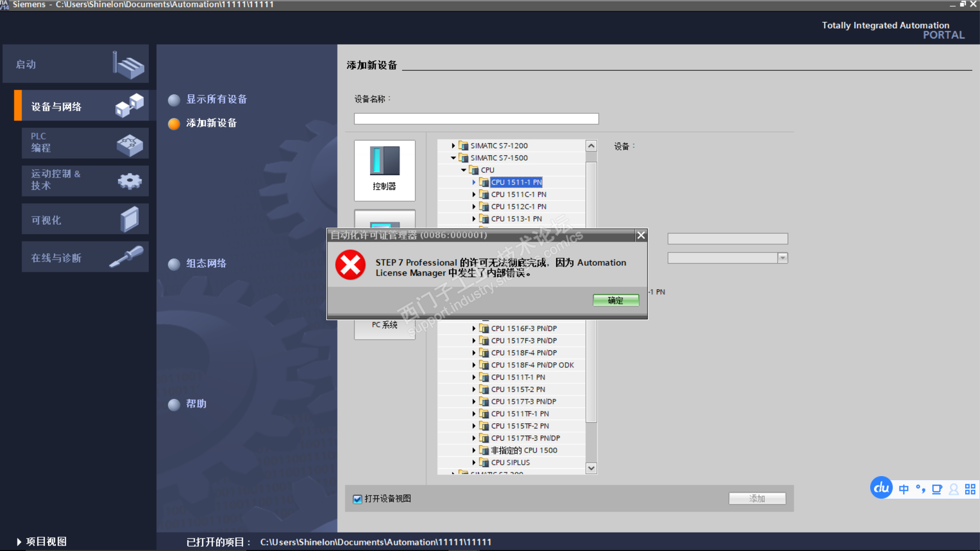
Task: Select the PLC 编程 block icon
Action: click(x=129, y=145)
